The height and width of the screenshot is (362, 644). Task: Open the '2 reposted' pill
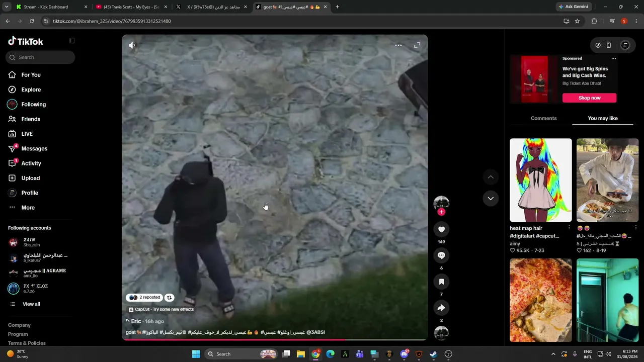(144, 297)
